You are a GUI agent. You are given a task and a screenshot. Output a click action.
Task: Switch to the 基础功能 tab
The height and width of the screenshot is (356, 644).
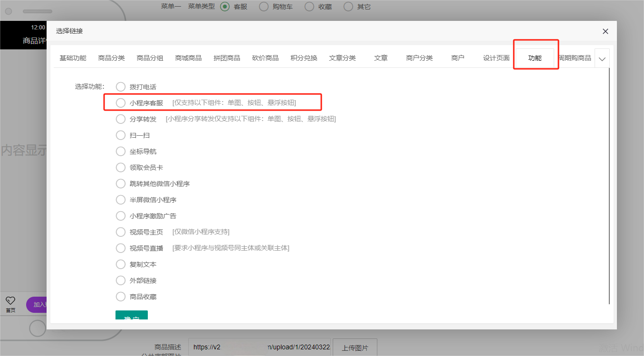[73, 58]
